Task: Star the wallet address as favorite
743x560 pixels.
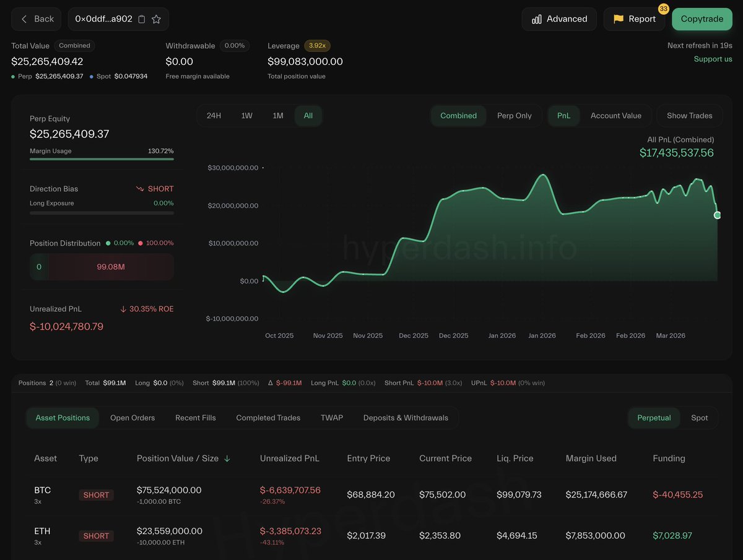Action: (x=156, y=19)
